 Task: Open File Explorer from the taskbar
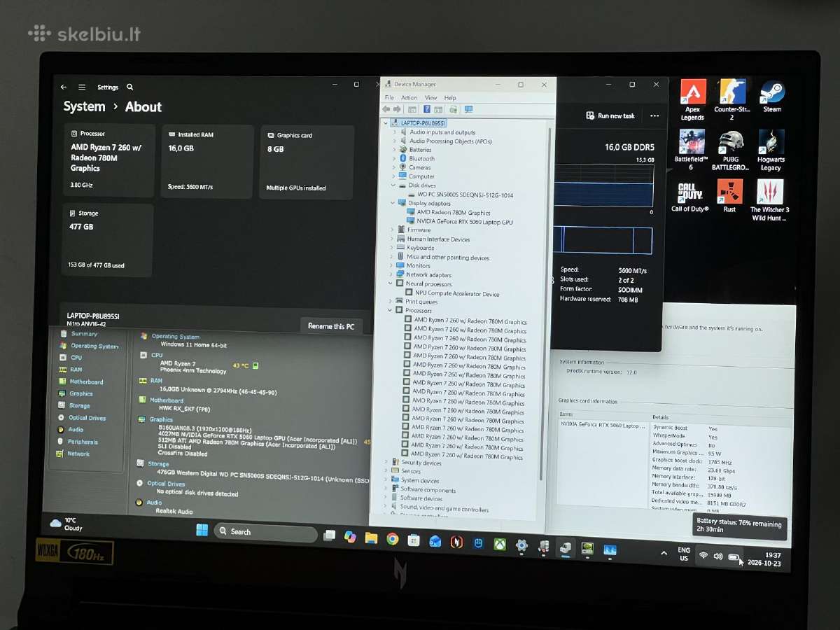[371, 538]
